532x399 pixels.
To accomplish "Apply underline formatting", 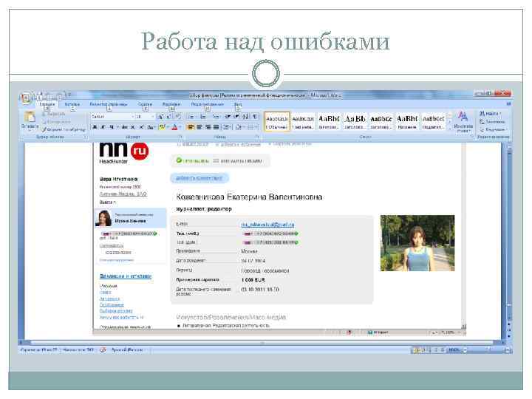I will click(112, 127).
